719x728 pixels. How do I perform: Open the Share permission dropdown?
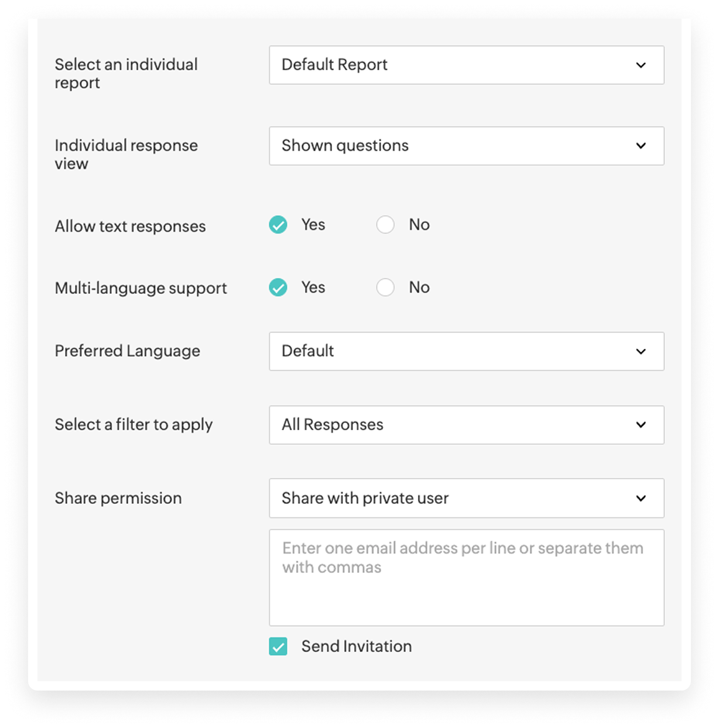tap(467, 498)
